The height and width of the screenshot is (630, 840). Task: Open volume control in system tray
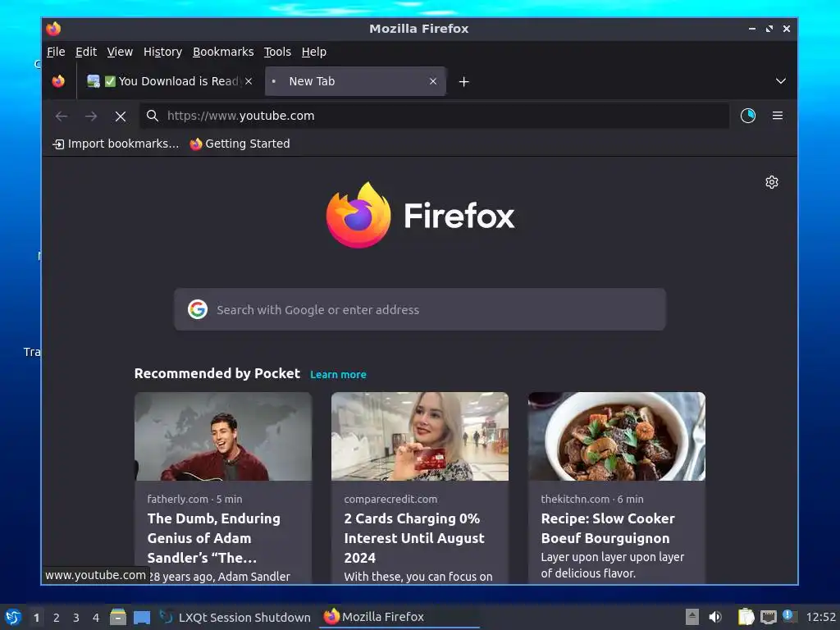(x=715, y=617)
